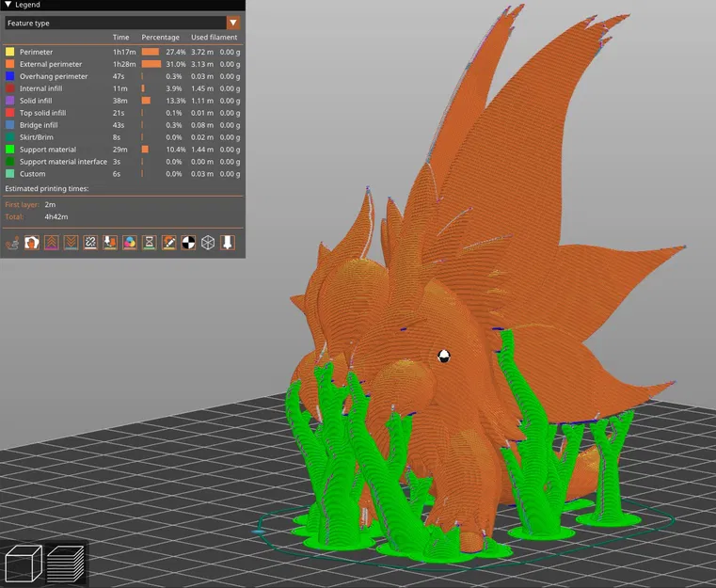716x588 pixels.
Task: Hide Internal infill feature in legend
Action: click(40, 88)
